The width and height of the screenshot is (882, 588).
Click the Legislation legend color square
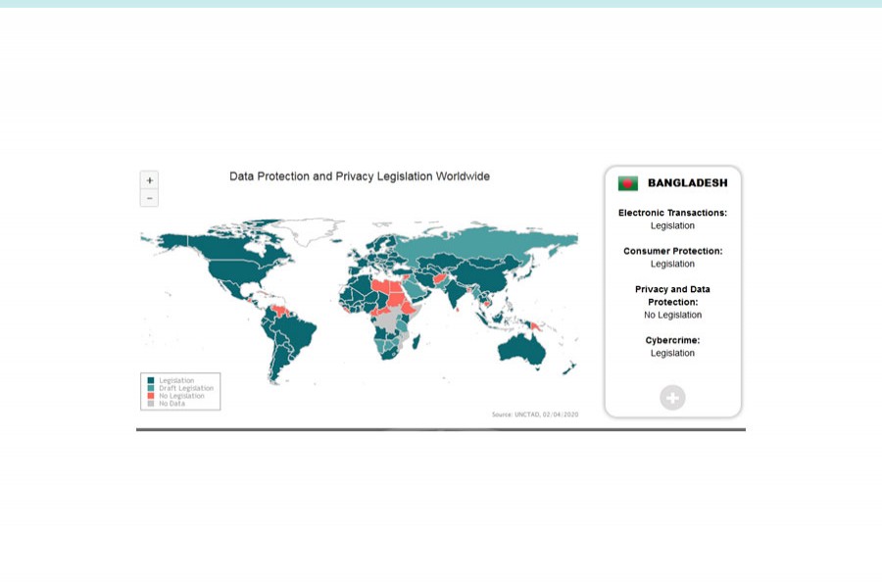click(x=151, y=380)
